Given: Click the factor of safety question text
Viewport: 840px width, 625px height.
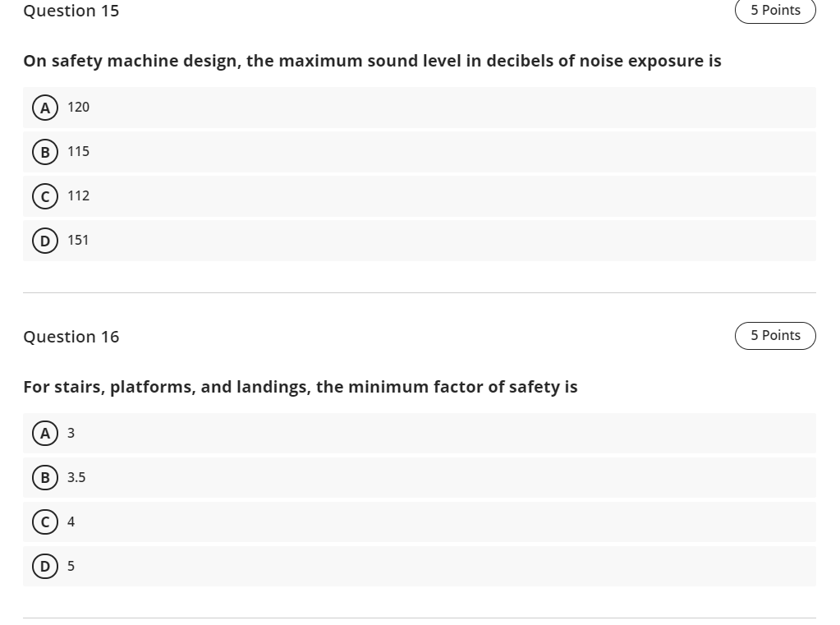Looking at the screenshot, I should tap(301, 387).
